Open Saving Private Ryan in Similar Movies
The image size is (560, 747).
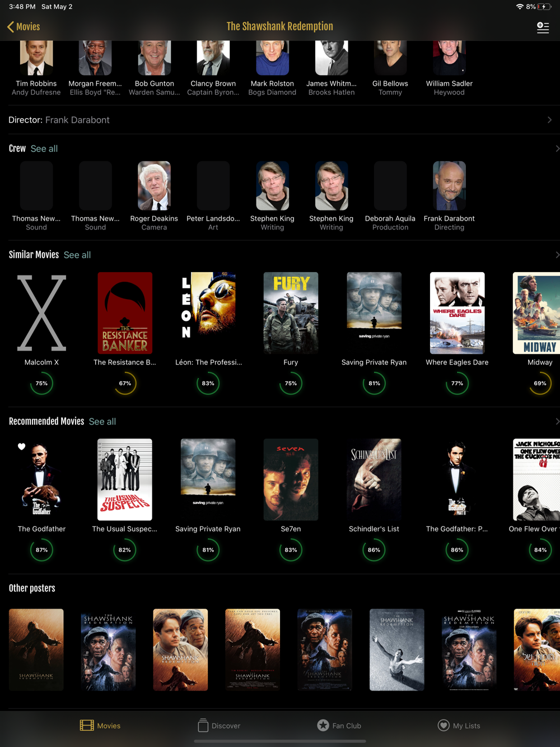click(374, 313)
